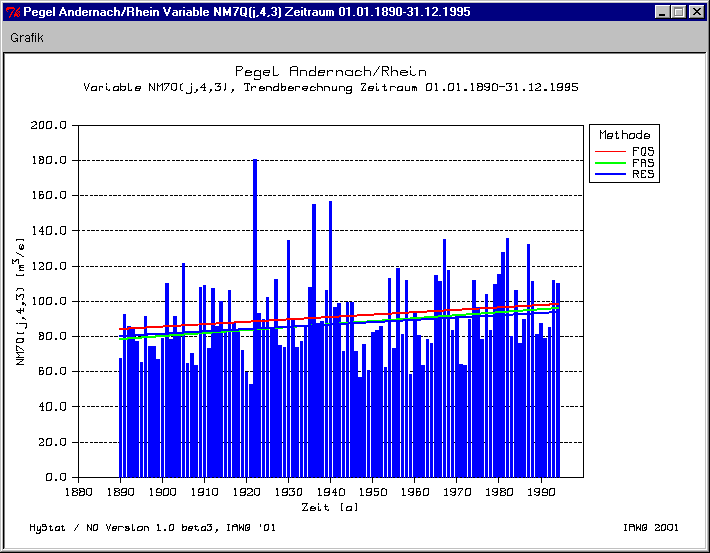Click the IAWG 2001 footer text

pyautogui.click(x=651, y=528)
